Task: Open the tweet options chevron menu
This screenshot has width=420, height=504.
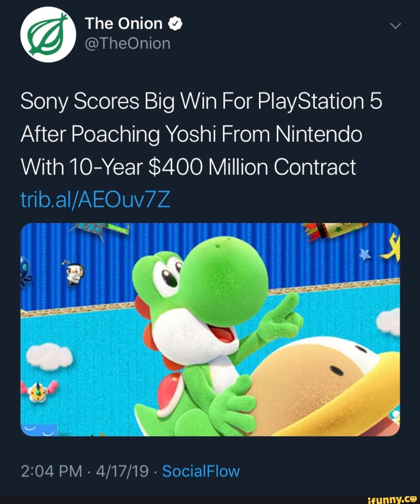Action: pos(395,26)
